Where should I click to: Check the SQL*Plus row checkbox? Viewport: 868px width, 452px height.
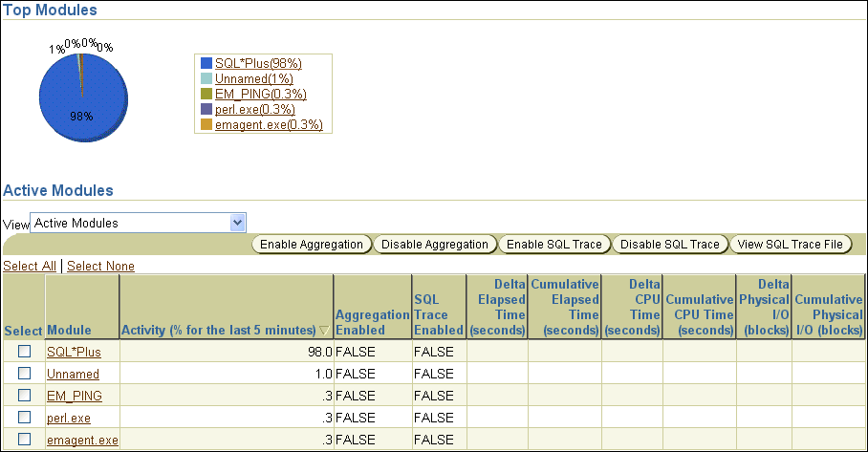[x=25, y=352]
